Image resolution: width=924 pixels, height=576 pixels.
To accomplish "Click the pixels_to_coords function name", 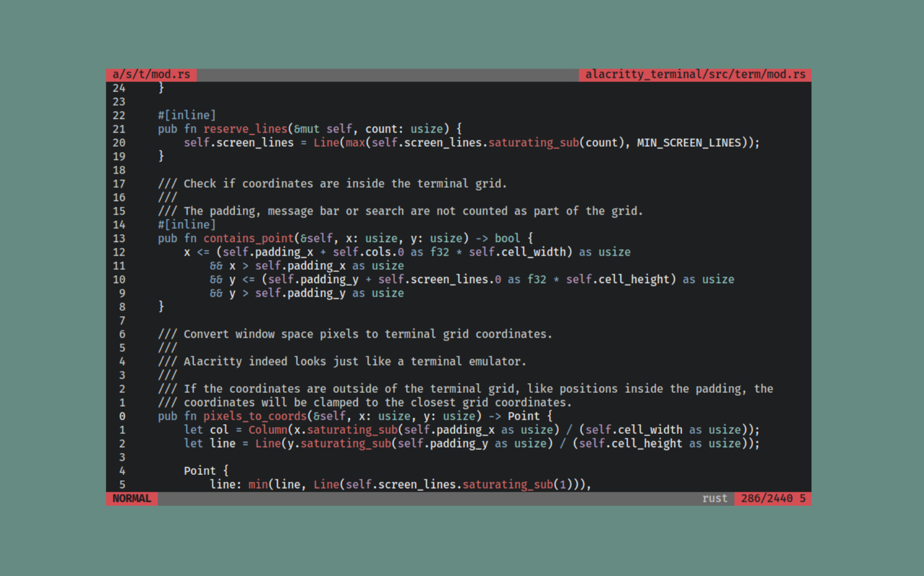I will 254,416.
